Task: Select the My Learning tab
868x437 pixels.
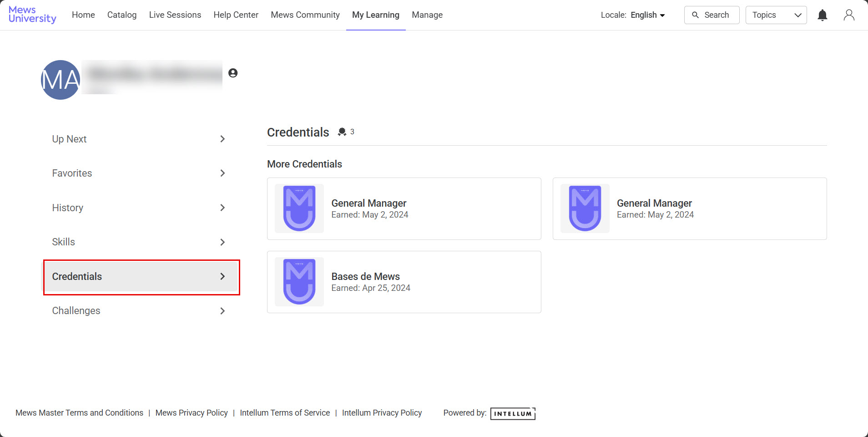Action: pyautogui.click(x=376, y=15)
